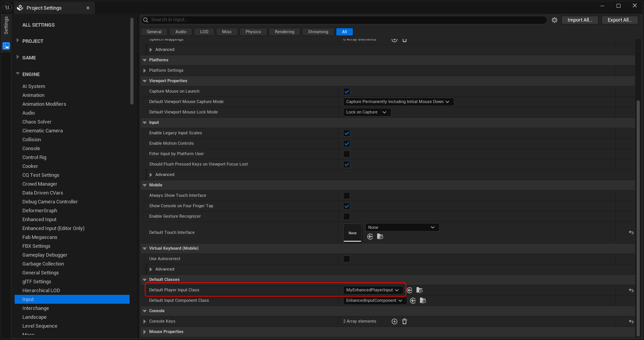Select the Physics filter tab

tap(253, 32)
